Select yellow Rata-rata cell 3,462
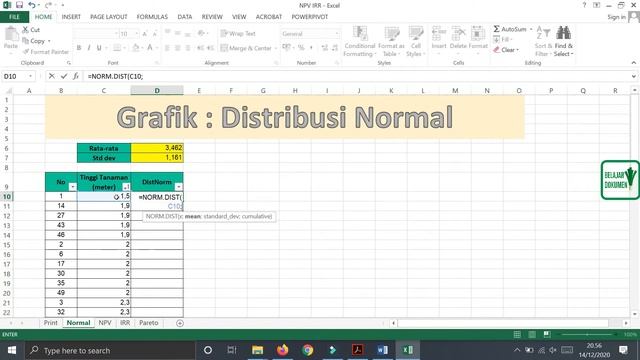 pos(157,148)
